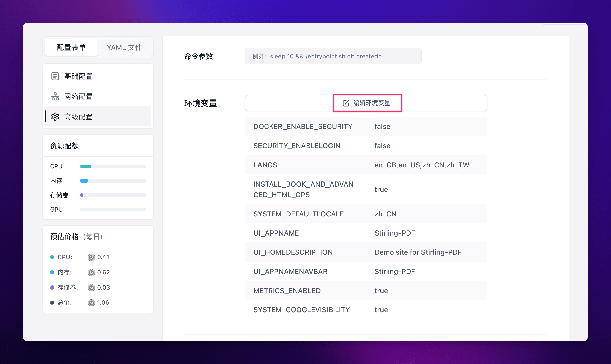Click the document icon beside 基础配置

55,76
